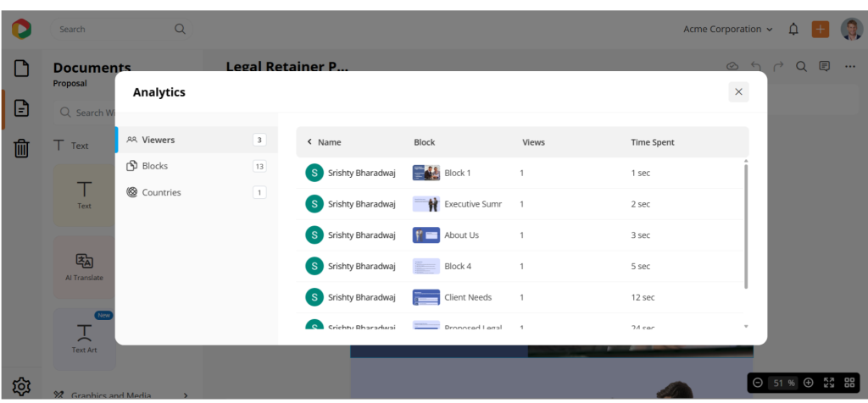
Task: Close the Analytics dialog
Action: coord(738,92)
